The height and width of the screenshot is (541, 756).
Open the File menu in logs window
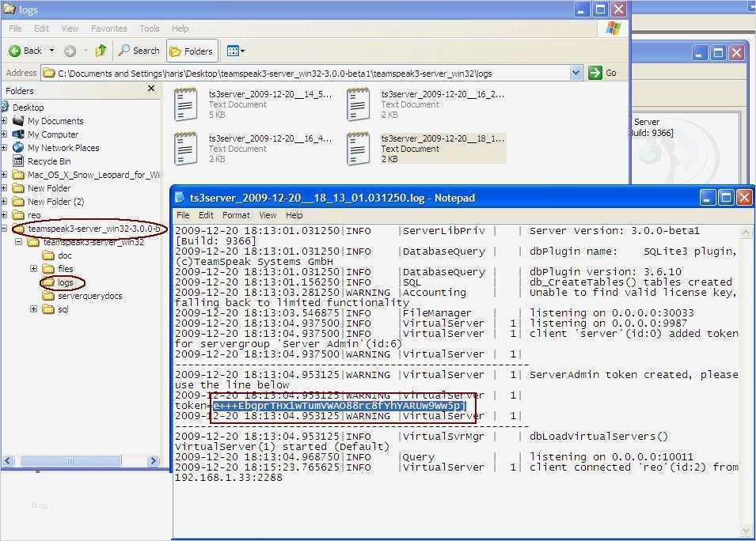[x=15, y=28]
